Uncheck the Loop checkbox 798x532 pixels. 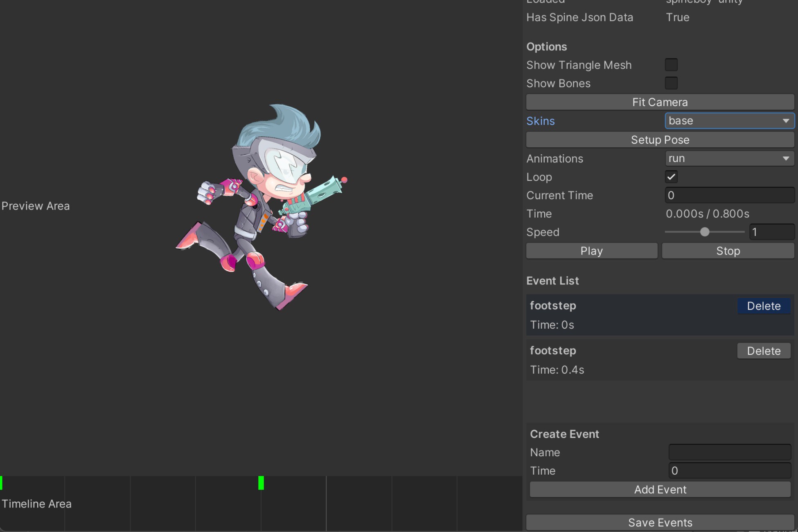671,177
